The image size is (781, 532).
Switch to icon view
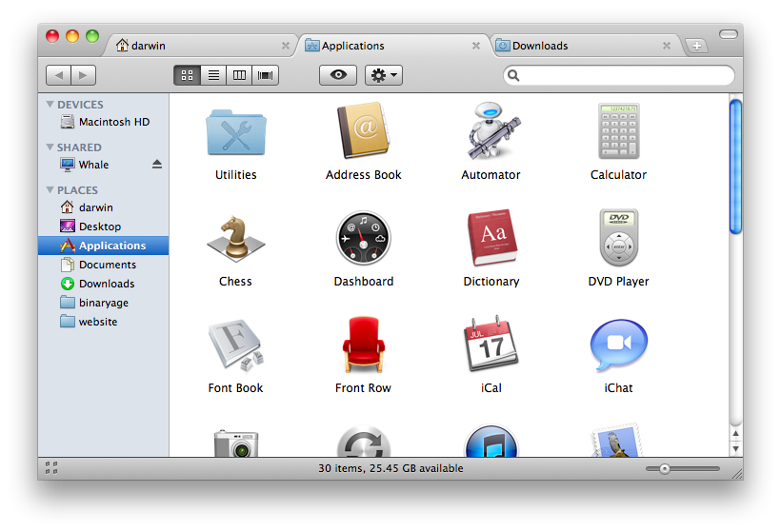(x=188, y=75)
